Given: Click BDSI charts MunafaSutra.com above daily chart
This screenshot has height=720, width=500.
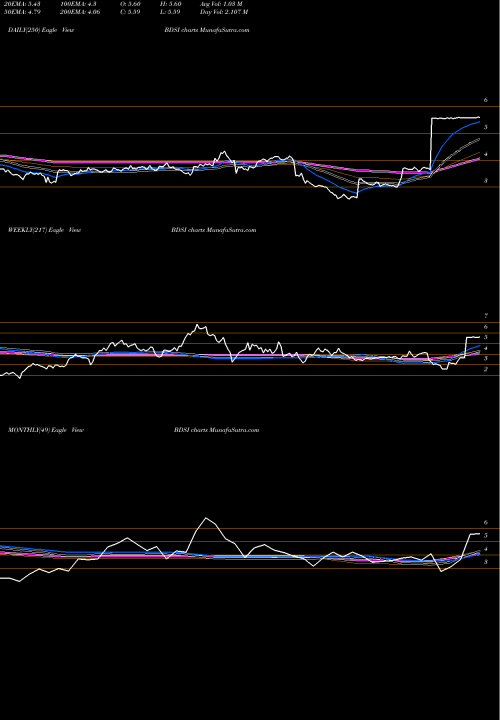Looking at the screenshot, I should tap(207, 30).
